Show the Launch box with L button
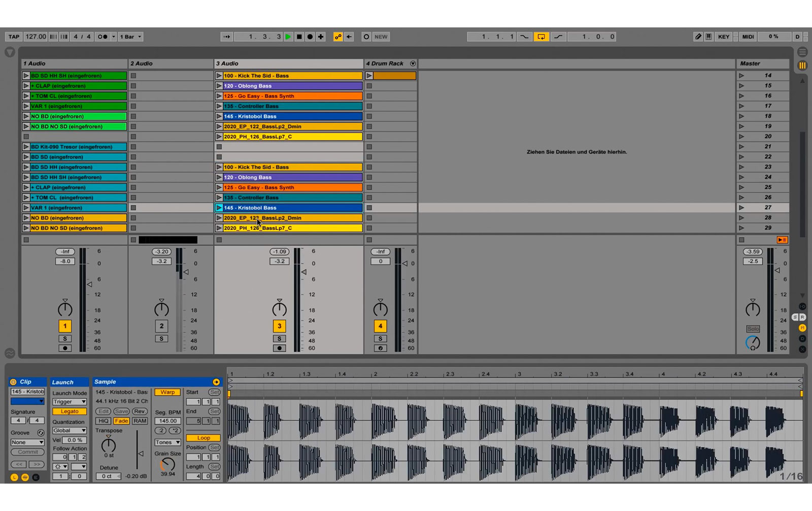812x511 pixels. 14,478
